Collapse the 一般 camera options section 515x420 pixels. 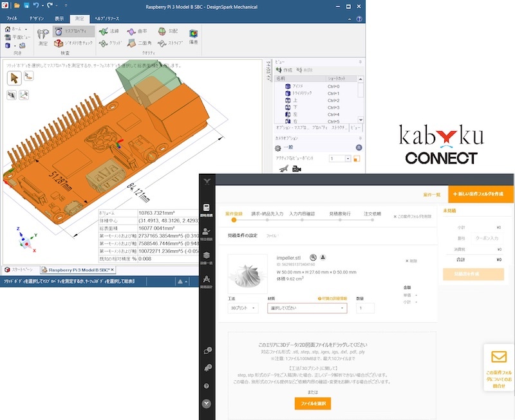point(359,148)
